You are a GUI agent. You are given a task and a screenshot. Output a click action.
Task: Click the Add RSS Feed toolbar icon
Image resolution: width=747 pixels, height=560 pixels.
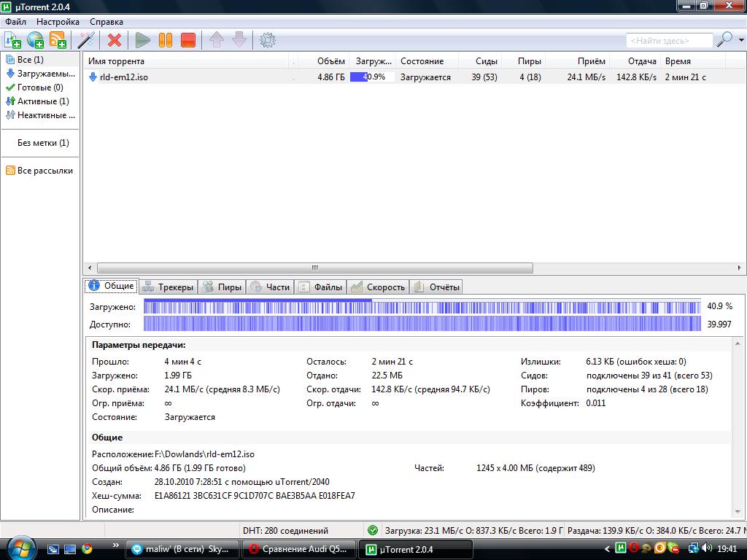tap(58, 40)
